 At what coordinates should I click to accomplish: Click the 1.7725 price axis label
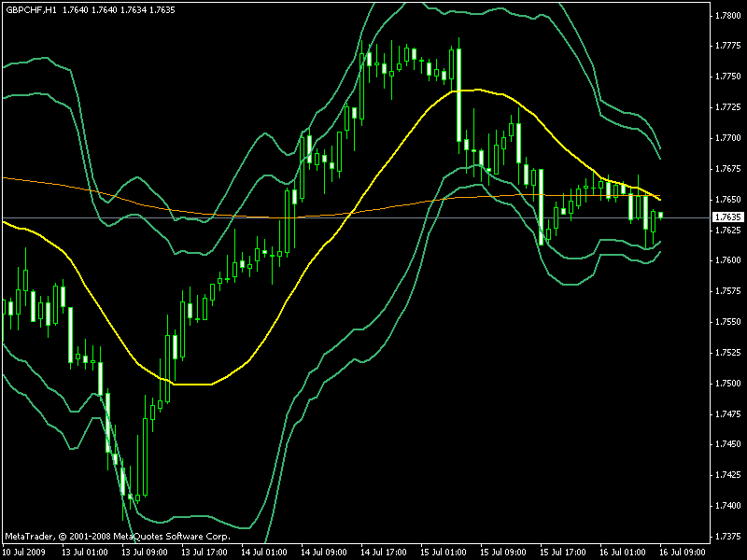tap(728, 107)
